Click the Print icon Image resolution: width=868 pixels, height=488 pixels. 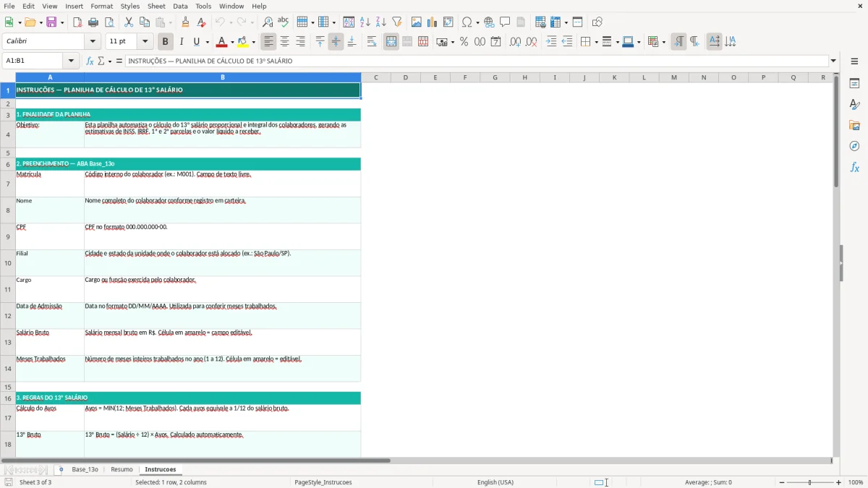coord(93,22)
